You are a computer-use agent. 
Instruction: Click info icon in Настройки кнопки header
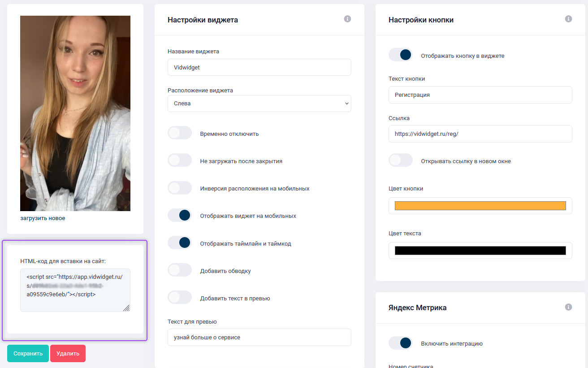coord(569,19)
